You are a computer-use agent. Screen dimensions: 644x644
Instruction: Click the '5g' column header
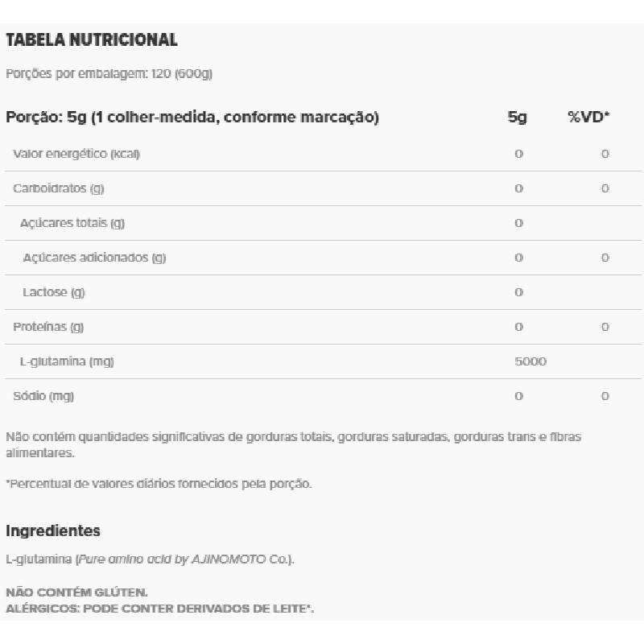[x=518, y=118]
